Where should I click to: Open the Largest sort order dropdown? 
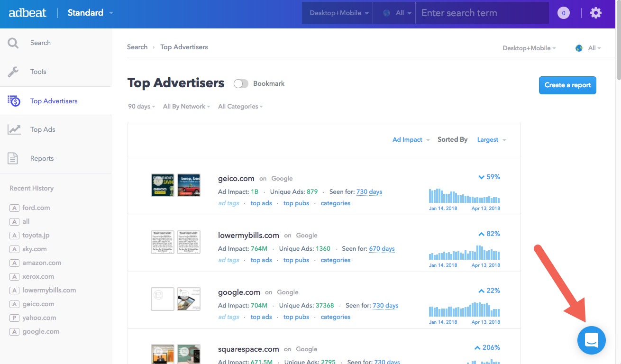(492, 140)
